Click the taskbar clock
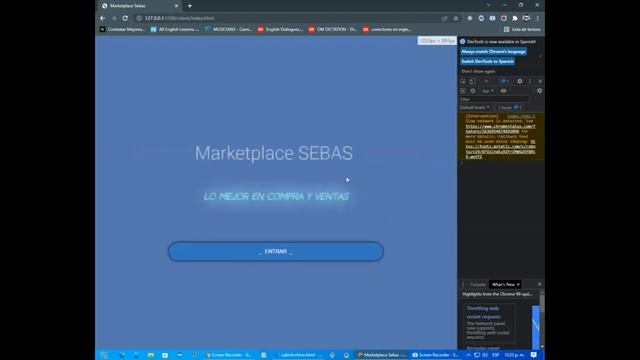This screenshot has width=640, height=360. [514, 355]
